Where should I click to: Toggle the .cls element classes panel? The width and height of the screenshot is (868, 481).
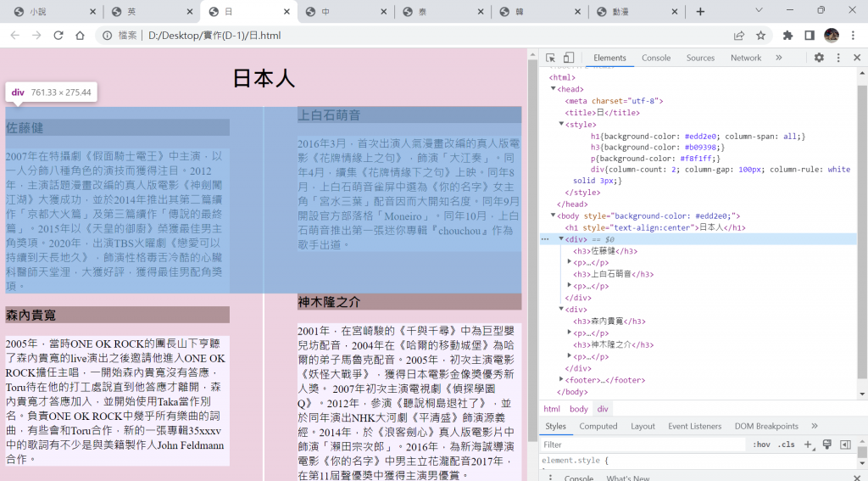point(786,445)
